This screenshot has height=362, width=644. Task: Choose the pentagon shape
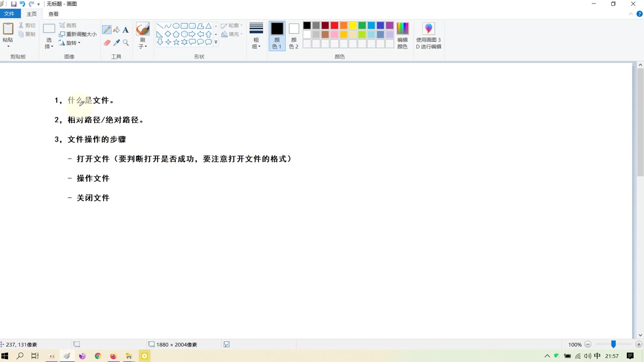[176, 34]
